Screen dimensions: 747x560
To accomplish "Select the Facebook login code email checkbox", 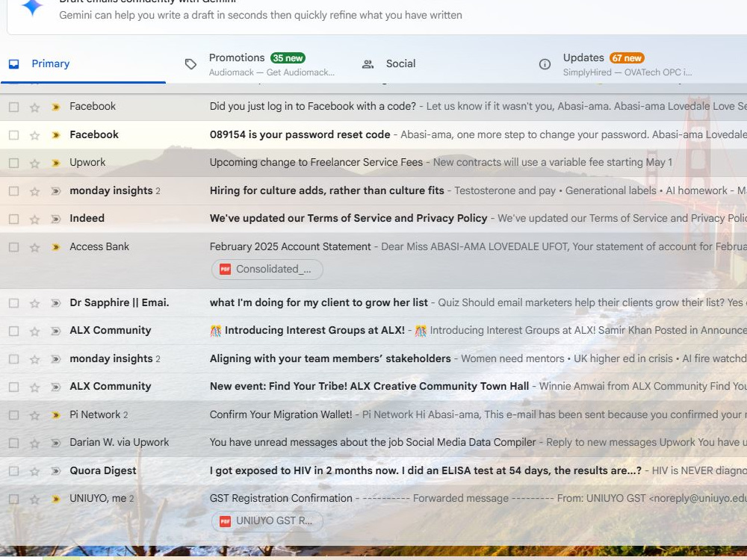I will tap(13, 107).
